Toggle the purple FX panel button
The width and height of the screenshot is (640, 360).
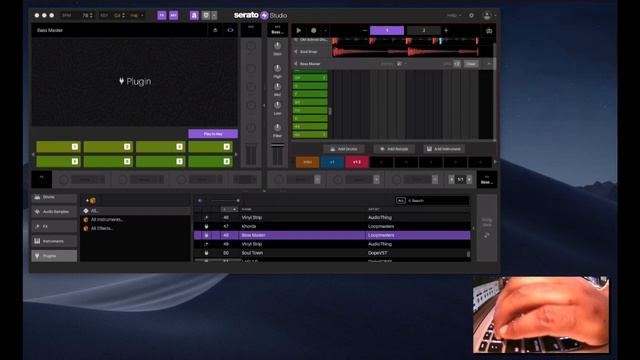pyautogui.click(x=162, y=16)
